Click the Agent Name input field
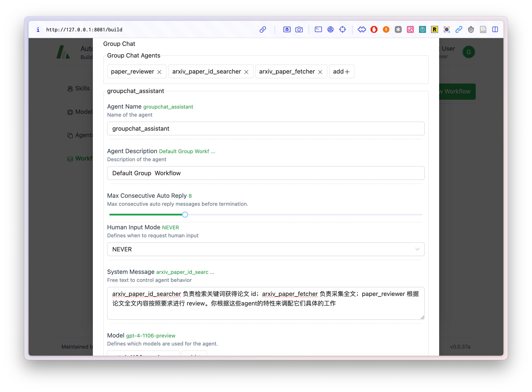The image size is (532, 392). point(266,129)
